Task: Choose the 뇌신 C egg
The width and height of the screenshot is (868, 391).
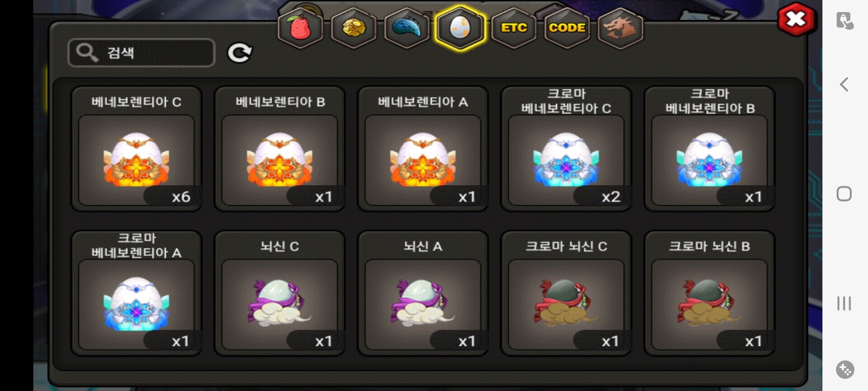Action: tap(280, 293)
